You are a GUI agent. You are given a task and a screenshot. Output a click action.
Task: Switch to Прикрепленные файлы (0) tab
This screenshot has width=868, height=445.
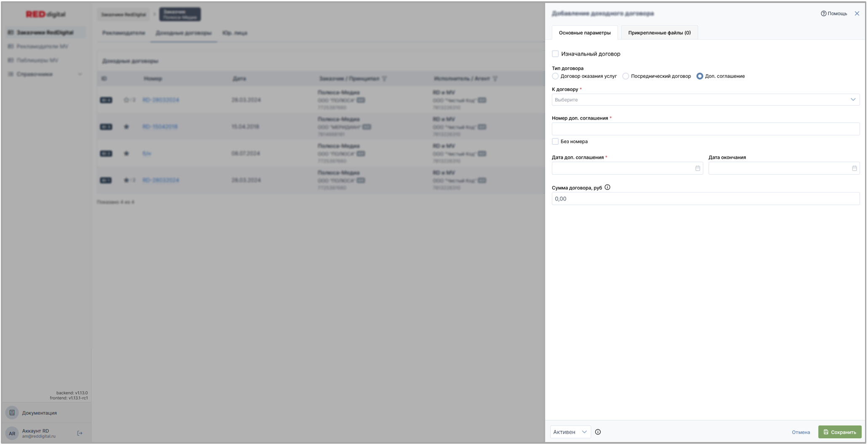(x=659, y=33)
